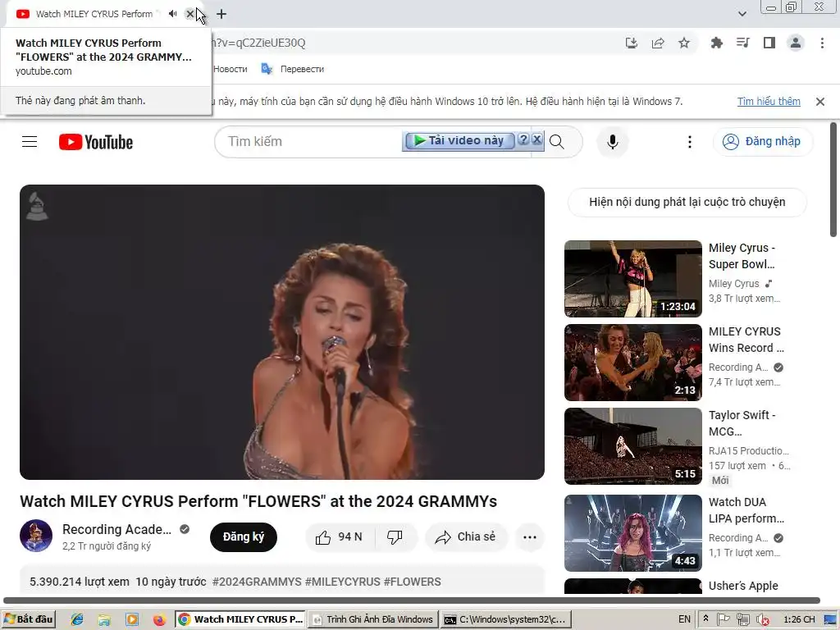The width and height of the screenshot is (840, 630).
Task: Open the Chrome extensions puzzle icon
Action: point(716,43)
